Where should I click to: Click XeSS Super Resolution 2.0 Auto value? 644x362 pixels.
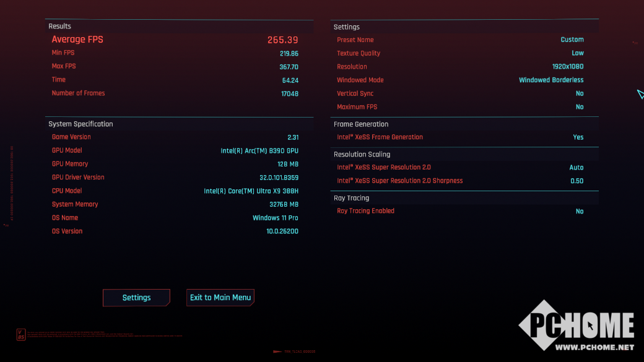[576, 168]
